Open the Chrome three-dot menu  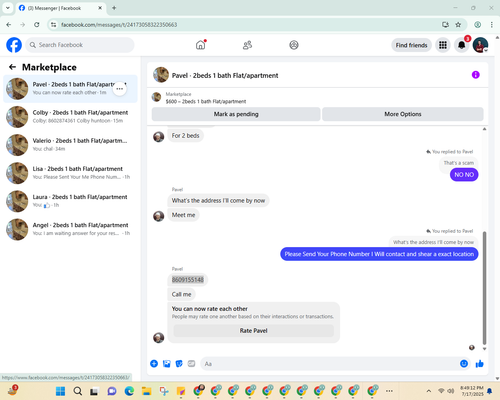492,25
